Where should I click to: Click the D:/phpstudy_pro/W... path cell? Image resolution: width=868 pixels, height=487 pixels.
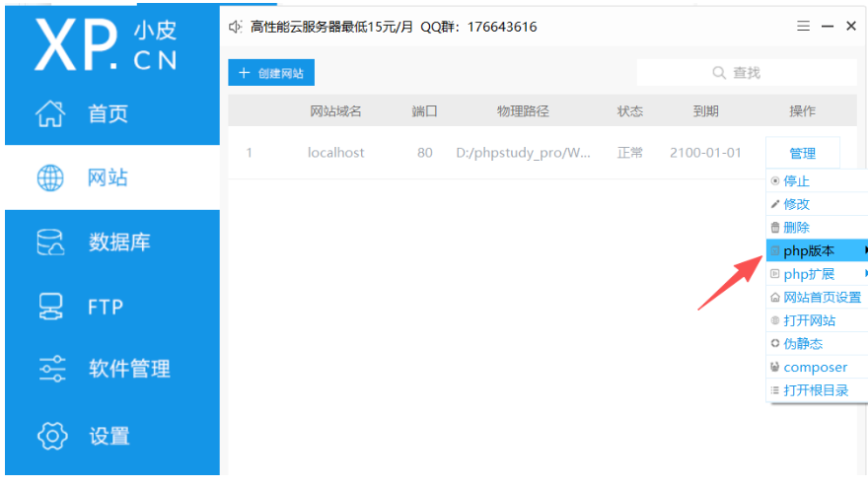[523, 153]
